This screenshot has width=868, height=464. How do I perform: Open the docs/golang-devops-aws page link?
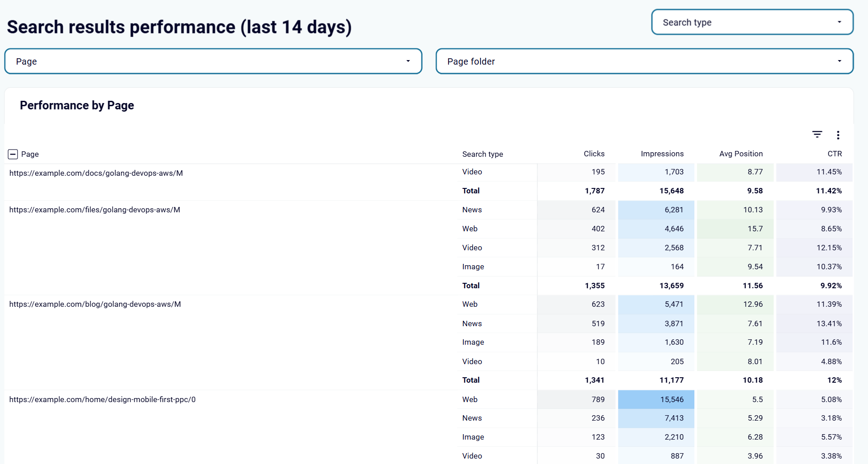pyautogui.click(x=96, y=173)
